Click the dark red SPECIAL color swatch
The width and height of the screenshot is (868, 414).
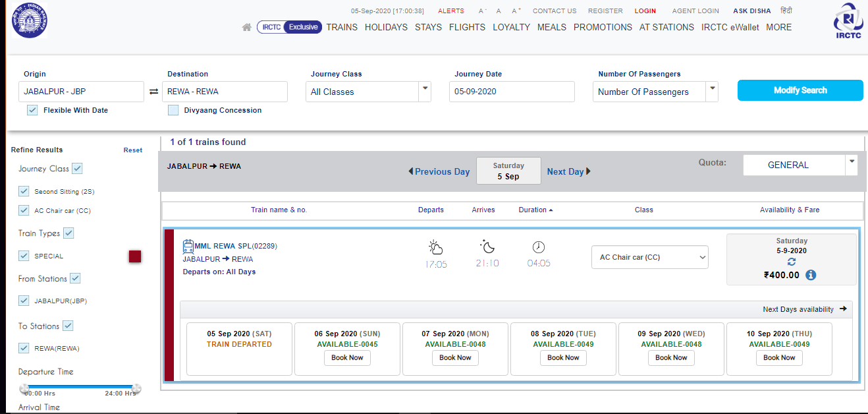(x=135, y=256)
